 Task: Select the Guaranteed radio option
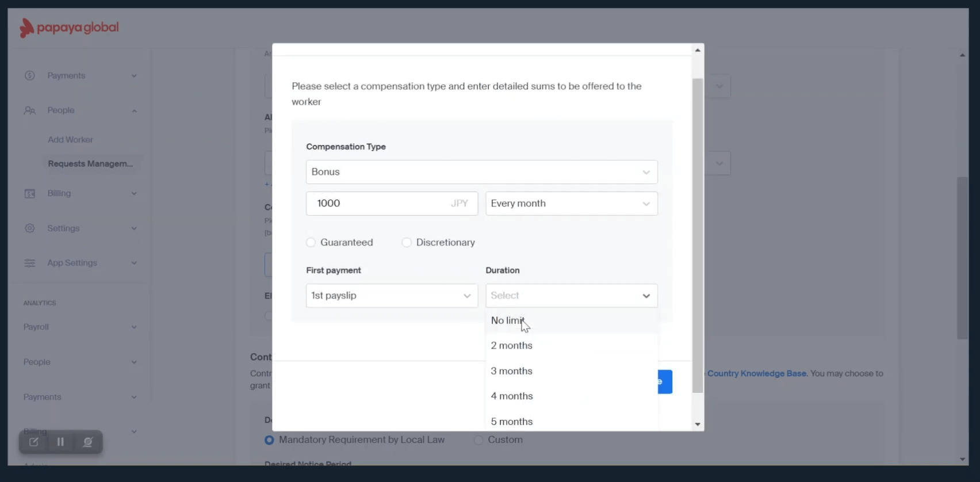point(311,242)
